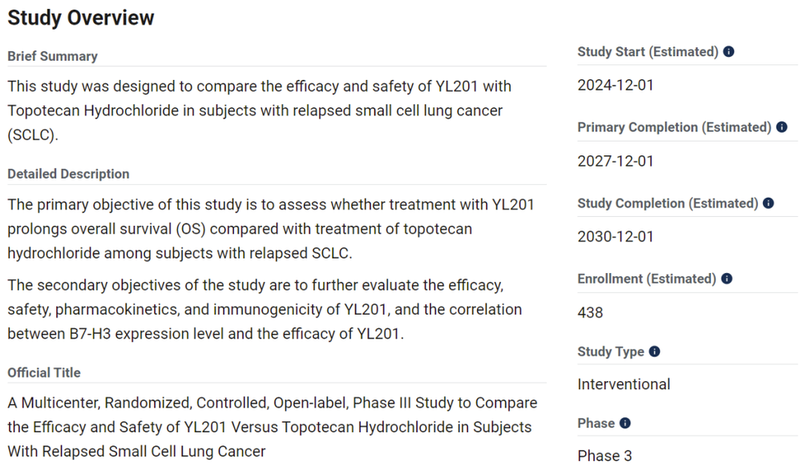
Task: Open the Primary Completion (Estimated) info tooltip icon
Action: click(783, 128)
